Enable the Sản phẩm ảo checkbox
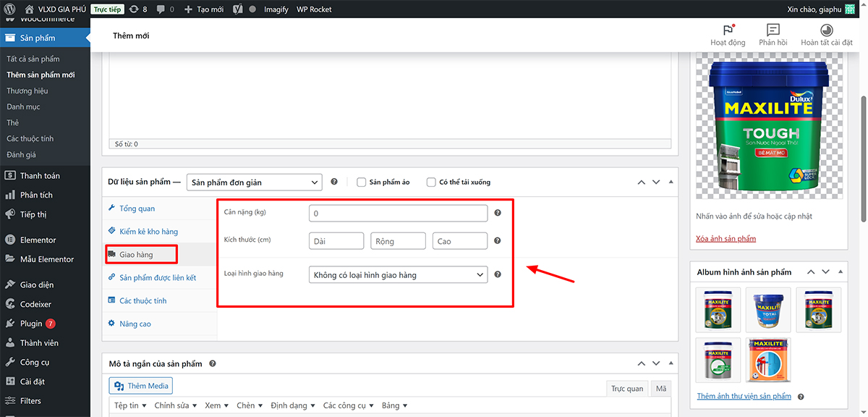Image resolution: width=868 pixels, height=417 pixels. click(x=362, y=182)
